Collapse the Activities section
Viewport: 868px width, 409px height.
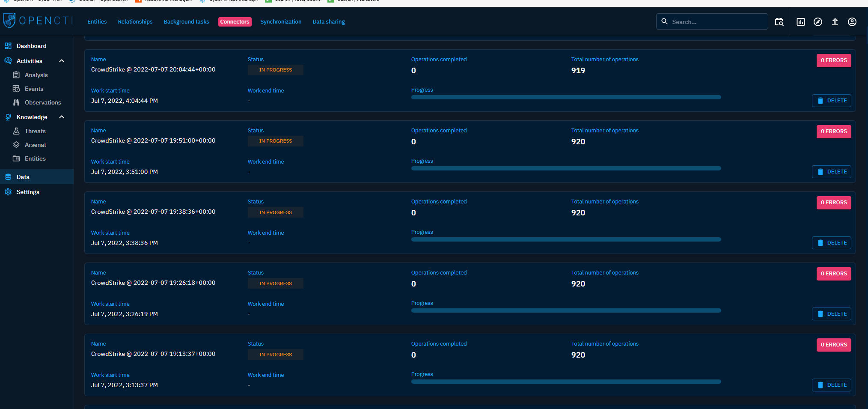[x=61, y=60]
